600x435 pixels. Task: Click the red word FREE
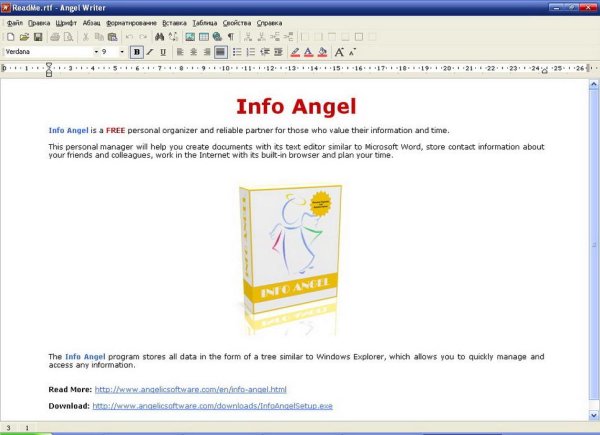(x=116, y=130)
